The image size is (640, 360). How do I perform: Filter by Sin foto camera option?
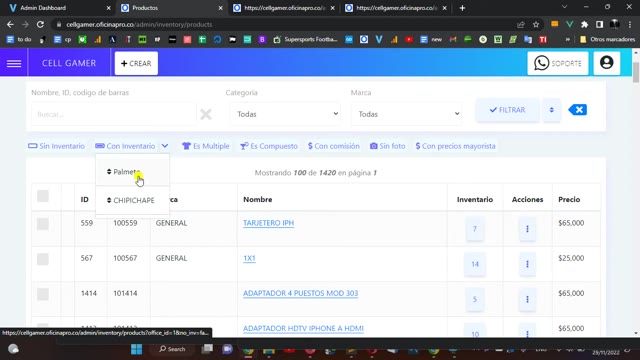tap(387, 146)
